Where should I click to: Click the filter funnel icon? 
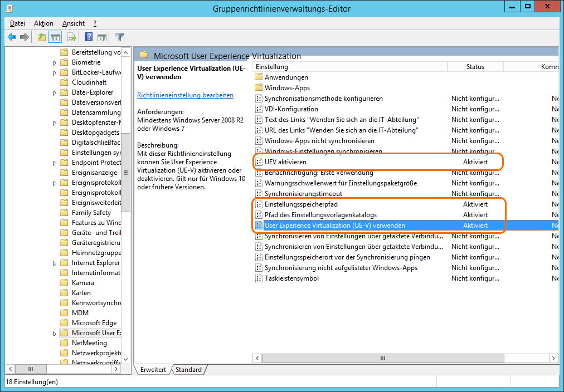pos(119,37)
